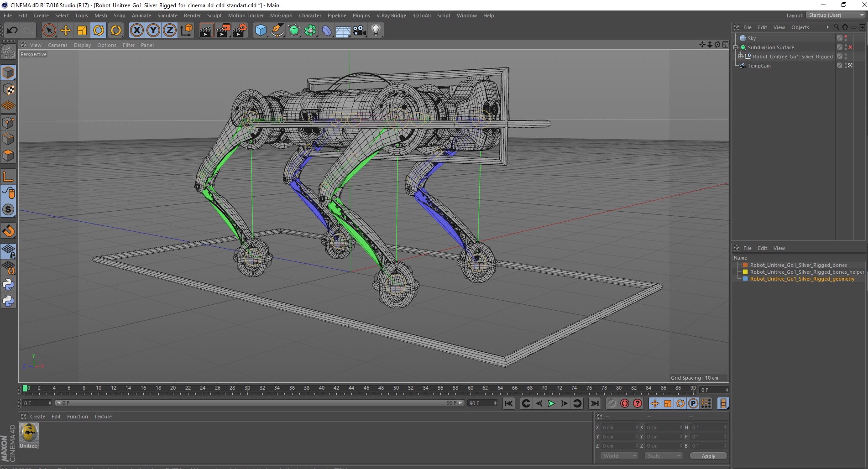Open the Character menu
The height and width of the screenshot is (469, 868).
(x=310, y=16)
